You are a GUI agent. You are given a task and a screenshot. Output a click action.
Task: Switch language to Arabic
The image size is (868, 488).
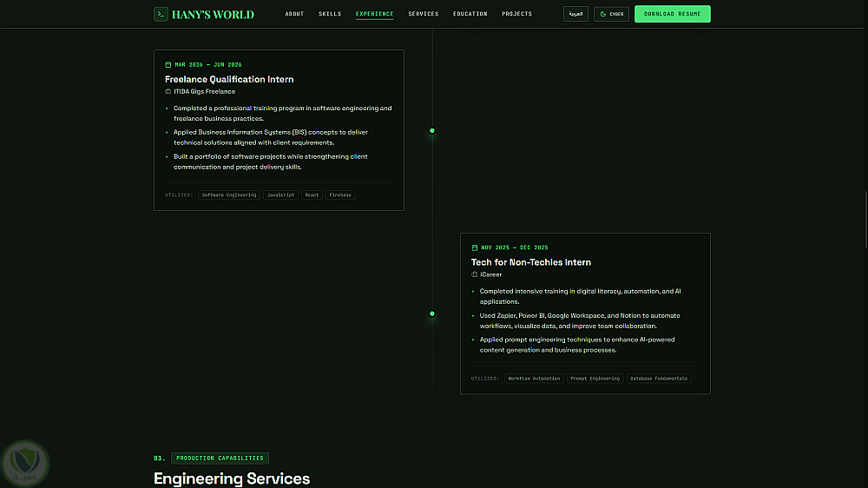(x=575, y=14)
